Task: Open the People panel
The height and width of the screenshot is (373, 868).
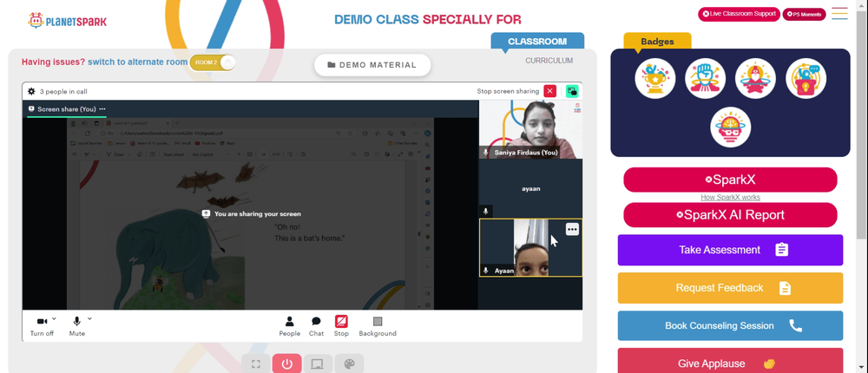Action: pos(290,326)
